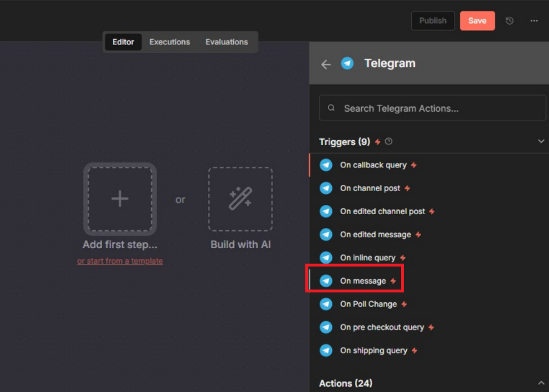The height and width of the screenshot is (392, 549).
Task: Click the Telegram icon for On shipping query
Action: click(x=326, y=351)
